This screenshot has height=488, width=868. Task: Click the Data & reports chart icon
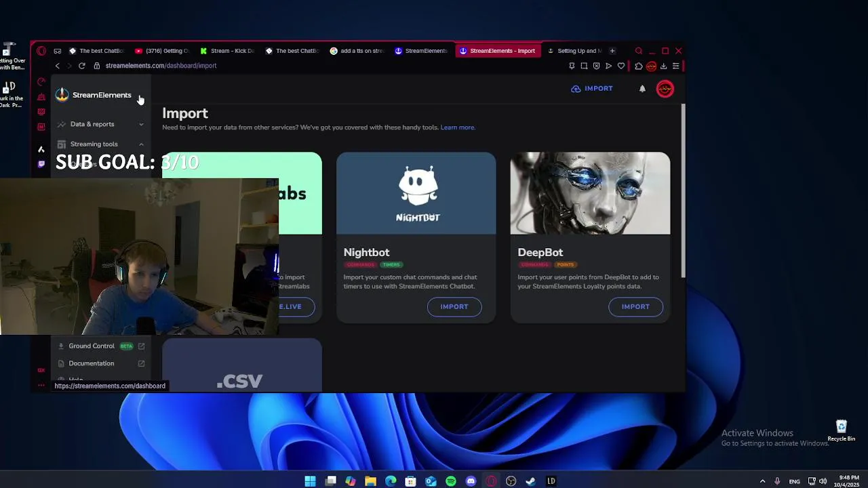tap(62, 124)
